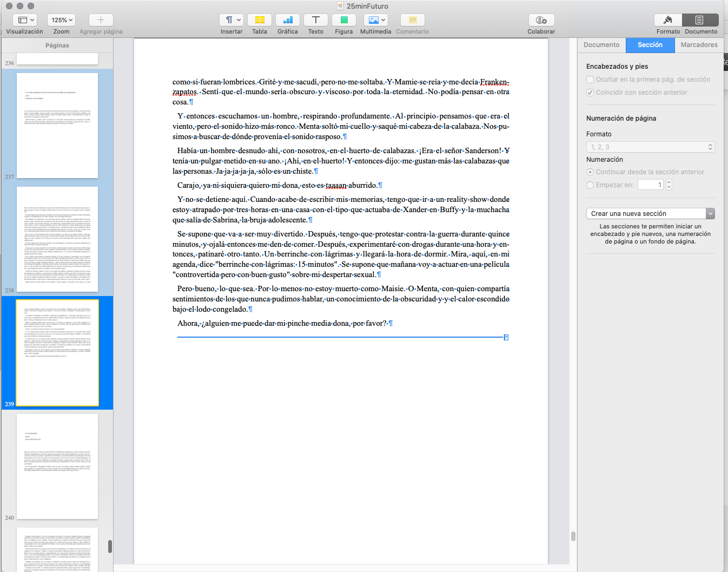728x572 pixels.
Task: Insert a table with Tabla icon
Action: pos(260,20)
